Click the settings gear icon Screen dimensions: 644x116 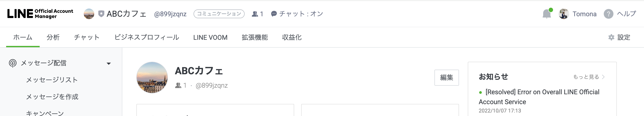pos(611,38)
